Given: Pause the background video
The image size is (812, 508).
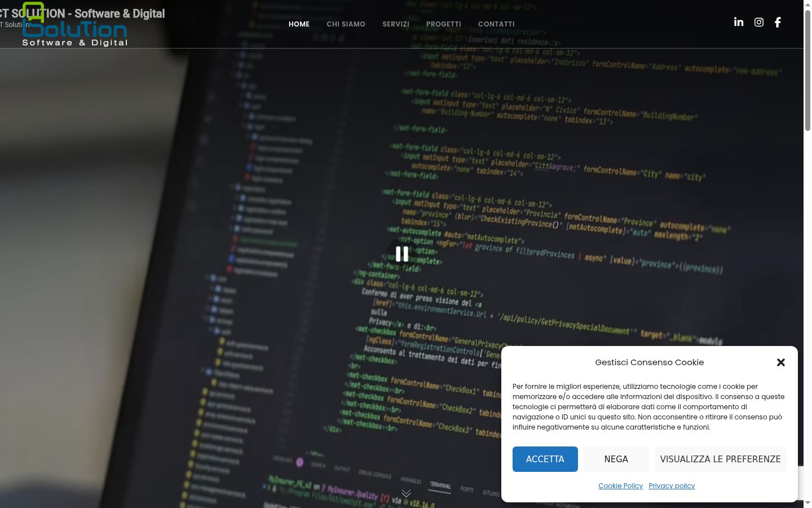Looking at the screenshot, I should (402, 254).
